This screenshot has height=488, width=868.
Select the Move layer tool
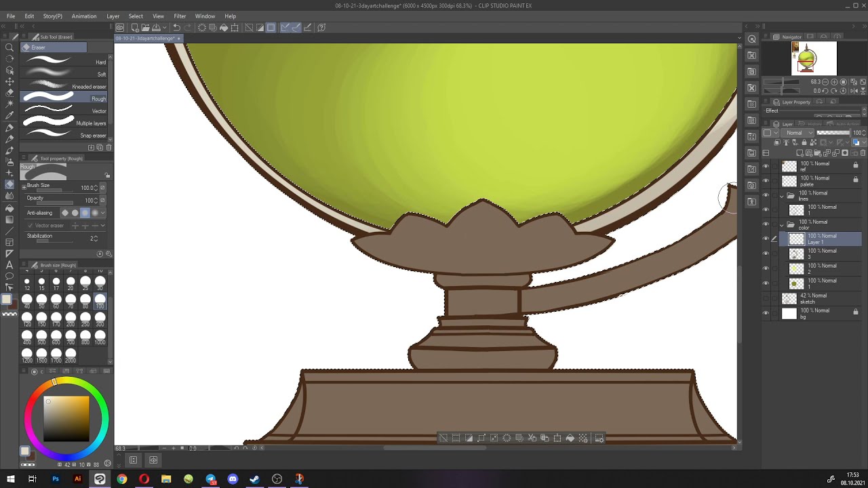[x=9, y=81]
